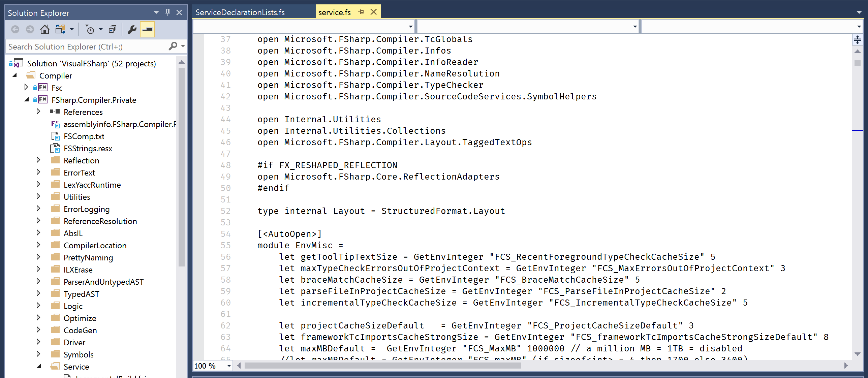Select the Sort by Pending Changes clock icon
The image size is (868, 378).
click(x=90, y=29)
